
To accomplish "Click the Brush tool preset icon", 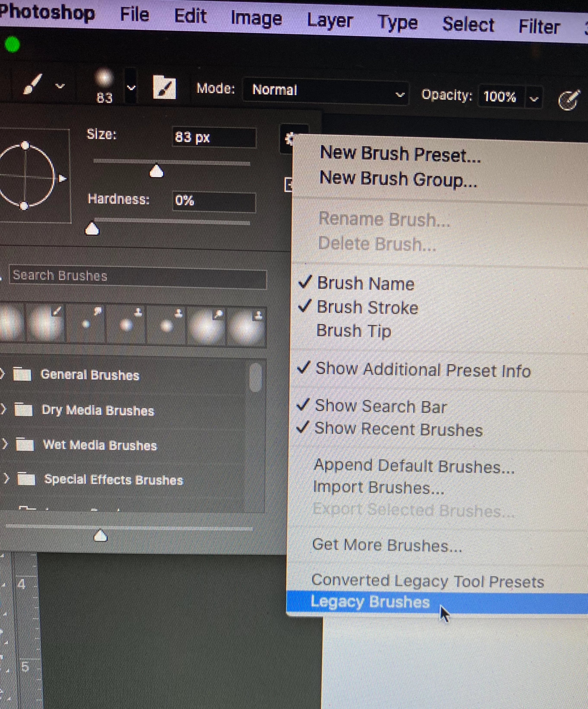I will [x=33, y=84].
